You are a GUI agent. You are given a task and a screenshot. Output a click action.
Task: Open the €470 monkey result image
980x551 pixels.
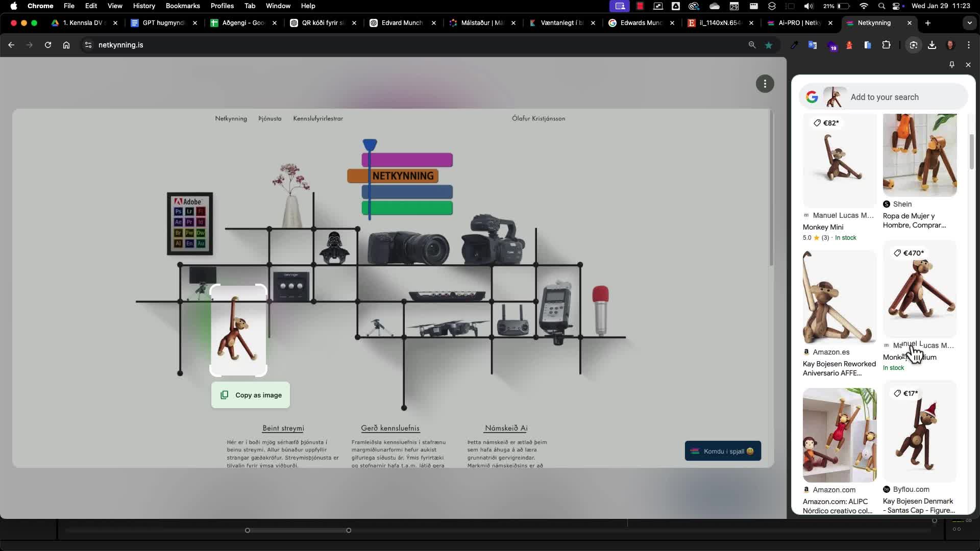coord(920,289)
